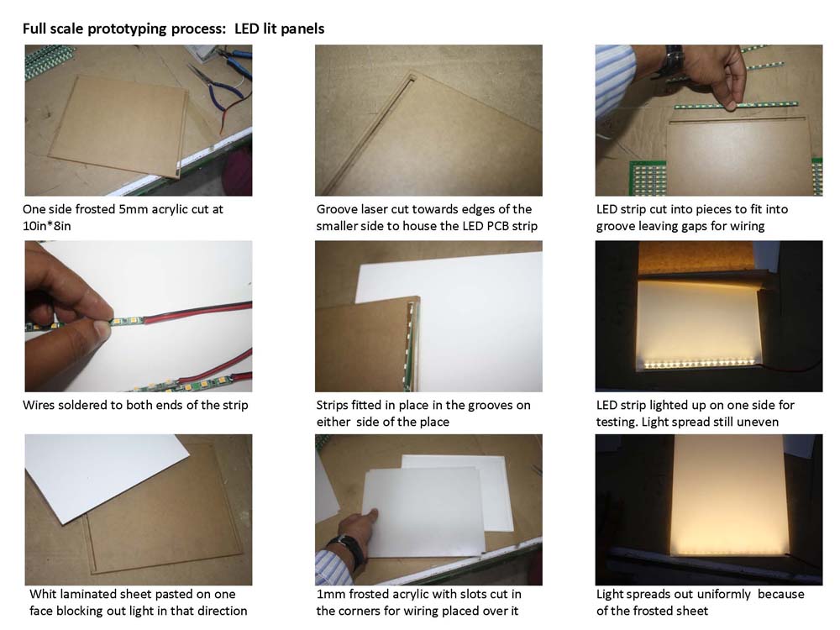Click the 'Full scale prototyping process' title
This screenshot has width=840, height=630.
pyautogui.click(x=124, y=29)
